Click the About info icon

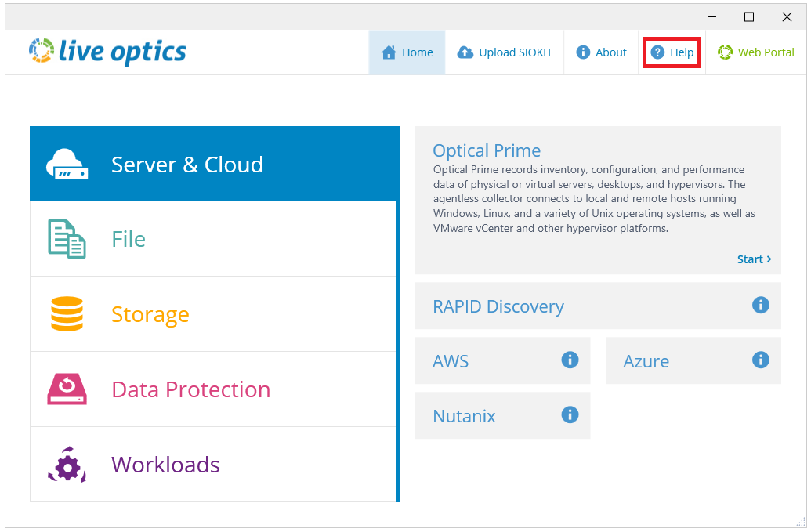pyautogui.click(x=580, y=52)
